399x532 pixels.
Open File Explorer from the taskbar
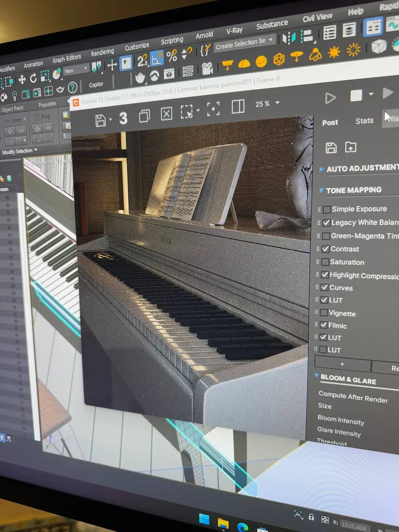click(223, 523)
